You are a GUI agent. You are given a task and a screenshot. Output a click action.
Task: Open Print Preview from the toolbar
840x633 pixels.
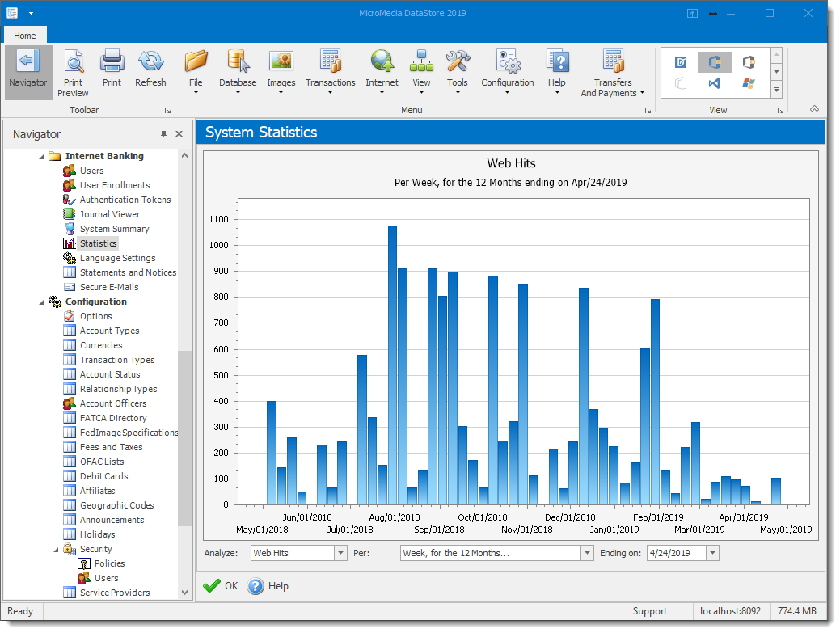pos(74,72)
